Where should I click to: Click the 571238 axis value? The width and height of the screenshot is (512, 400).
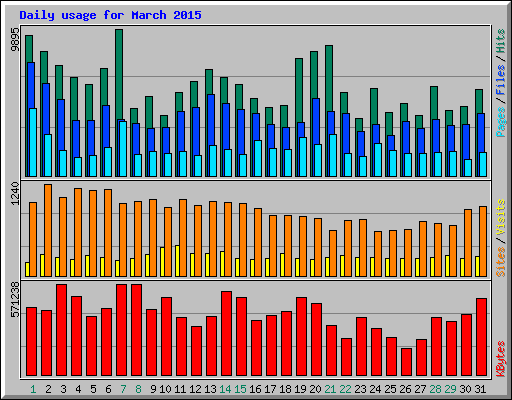[15, 300]
